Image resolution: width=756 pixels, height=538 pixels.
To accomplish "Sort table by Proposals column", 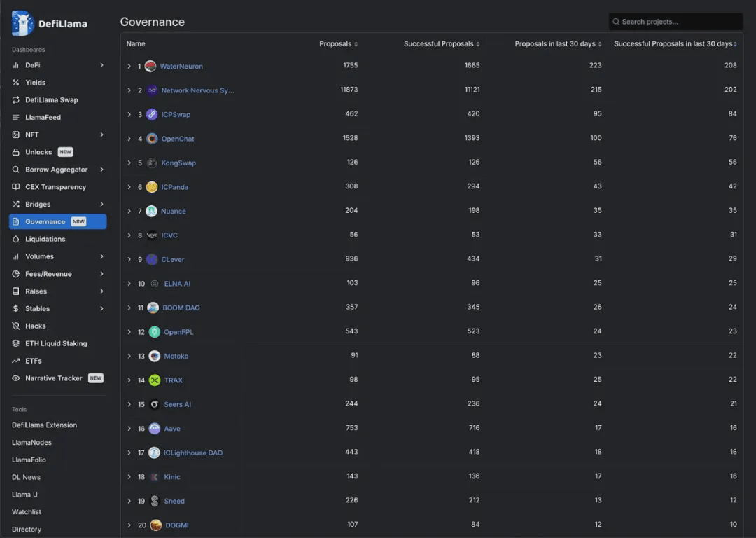I will pyautogui.click(x=338, y=44).
